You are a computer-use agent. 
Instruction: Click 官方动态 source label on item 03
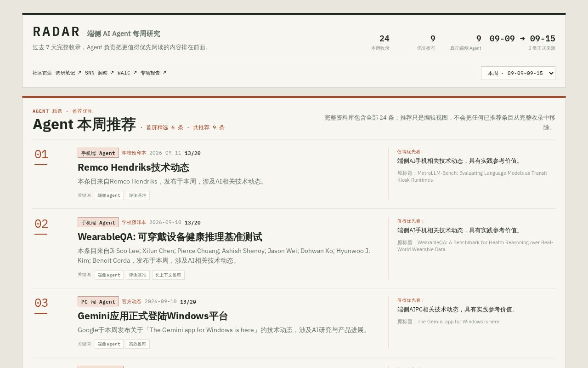tap(131, 301)
